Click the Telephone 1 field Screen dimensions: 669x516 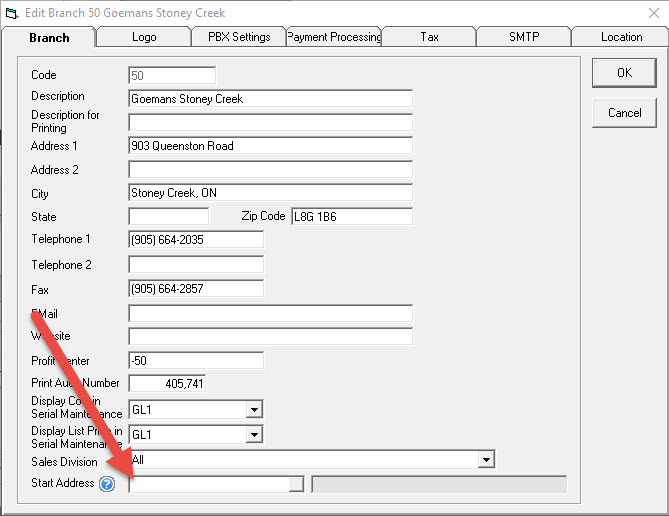tap(196, 239)
